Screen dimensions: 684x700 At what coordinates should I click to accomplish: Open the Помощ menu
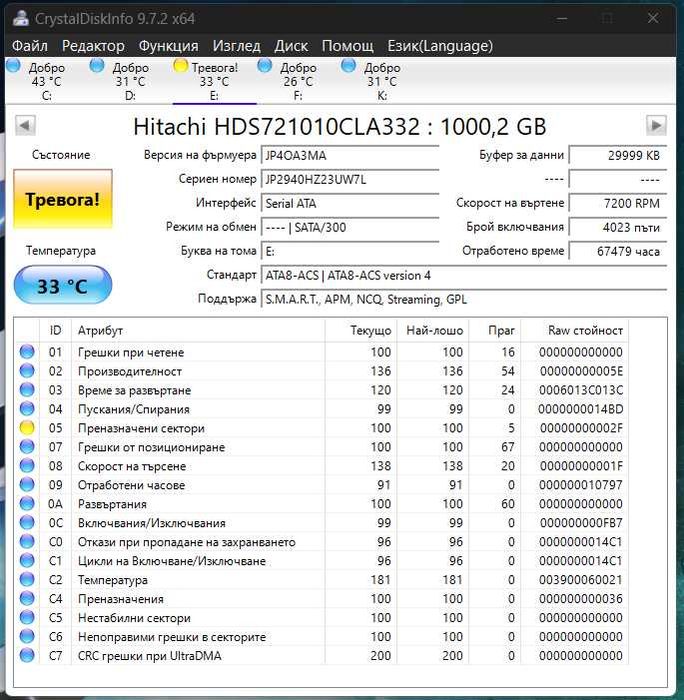[x=347, y=46]
